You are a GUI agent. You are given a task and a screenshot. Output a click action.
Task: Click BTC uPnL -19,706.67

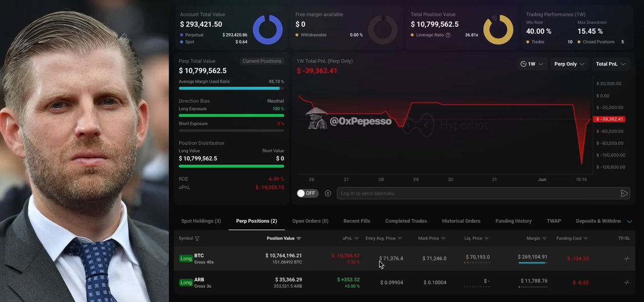(x=345, y=256)
